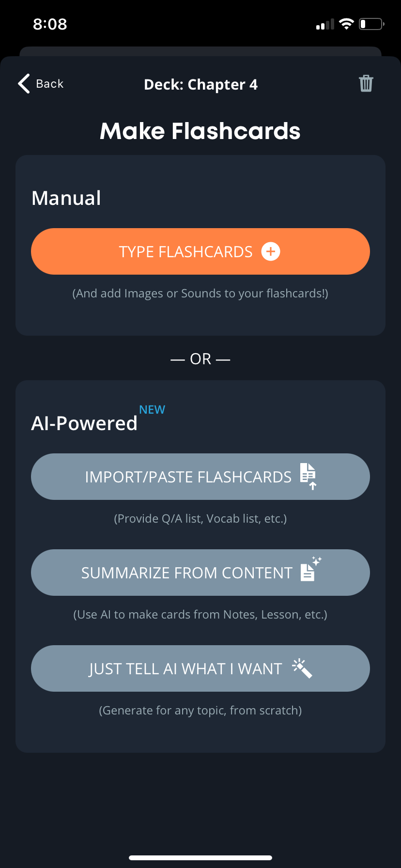
Task: Delete the deck with the trash icon
Action: coord(366,83)
